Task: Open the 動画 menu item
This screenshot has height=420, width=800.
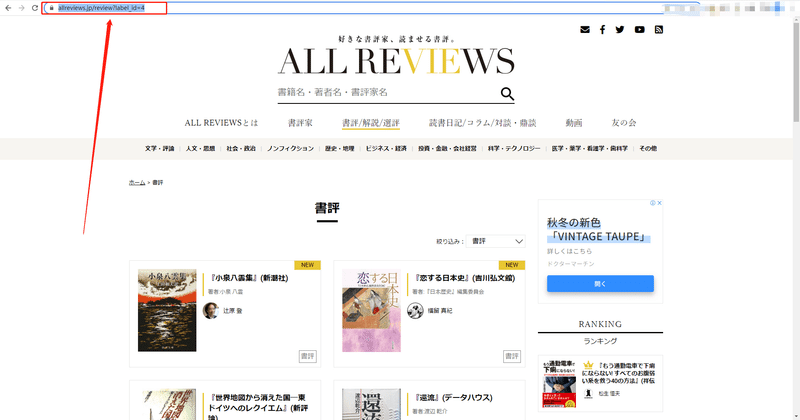Action: (573, 122)
